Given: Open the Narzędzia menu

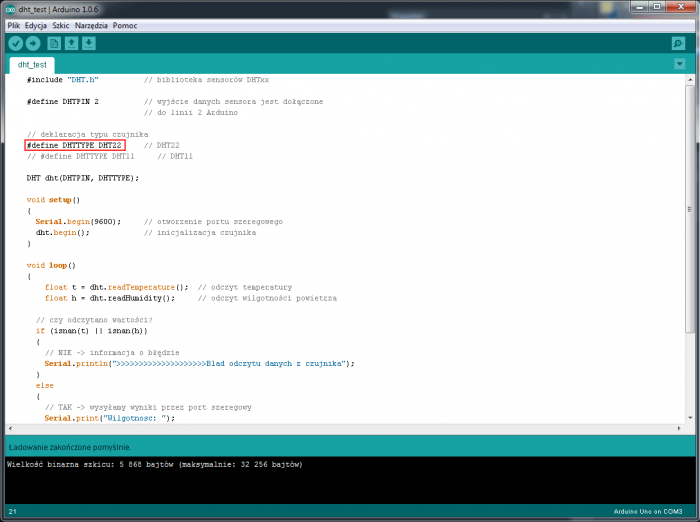Looking at the screenshot, I should (89, 24).
